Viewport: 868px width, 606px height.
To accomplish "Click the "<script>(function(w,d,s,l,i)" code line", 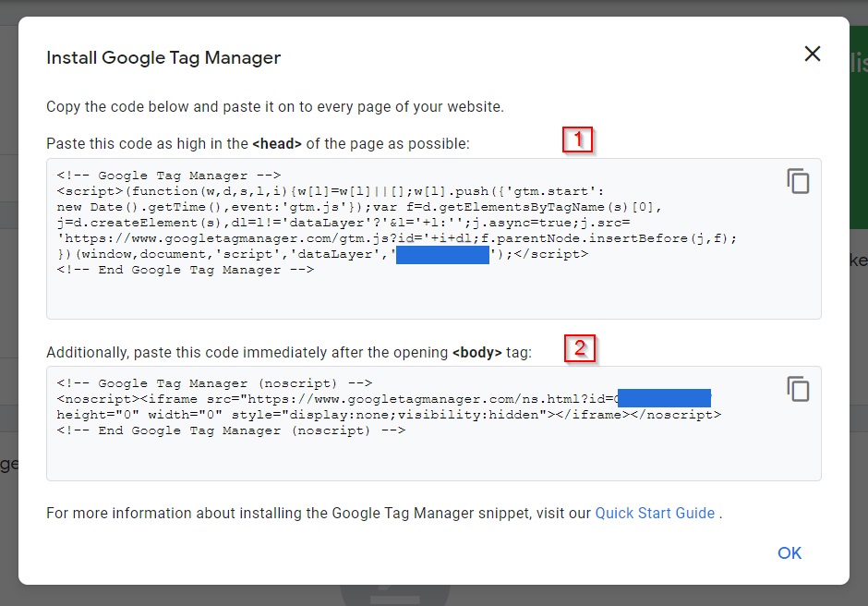I will 331,191.
